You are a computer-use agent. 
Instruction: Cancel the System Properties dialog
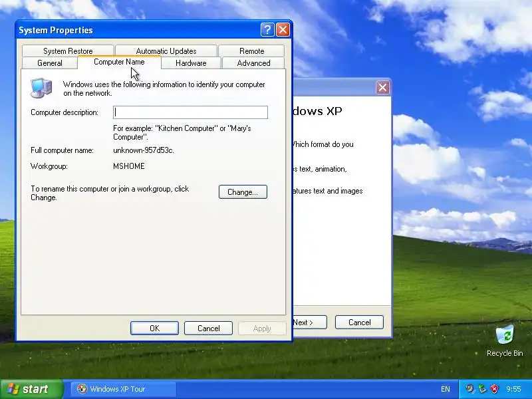(208, 328)
